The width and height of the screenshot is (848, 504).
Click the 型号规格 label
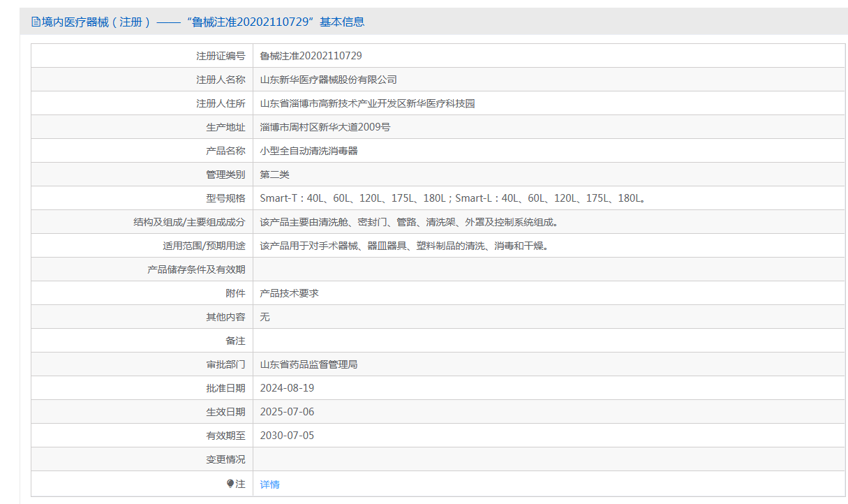[225, 198]
